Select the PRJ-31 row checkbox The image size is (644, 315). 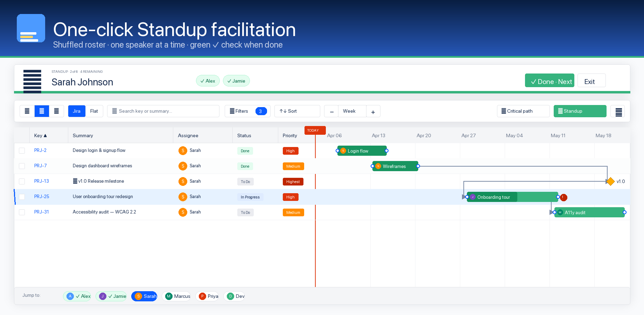[x=22, y=212]
